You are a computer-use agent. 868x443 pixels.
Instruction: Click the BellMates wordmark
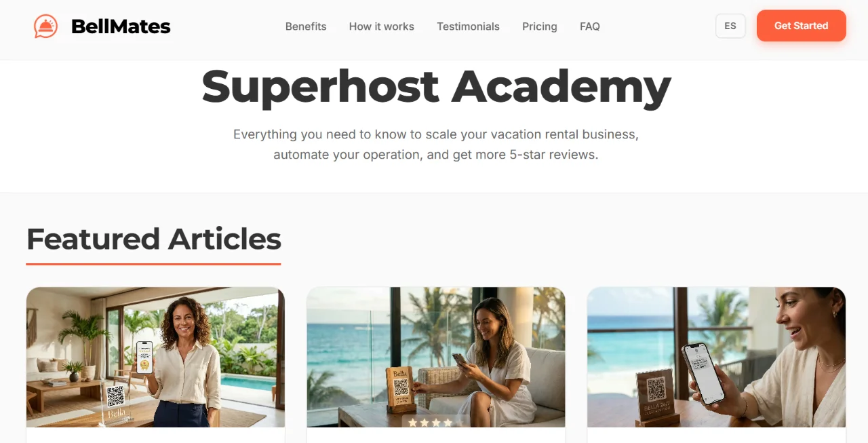click(121, 26)
